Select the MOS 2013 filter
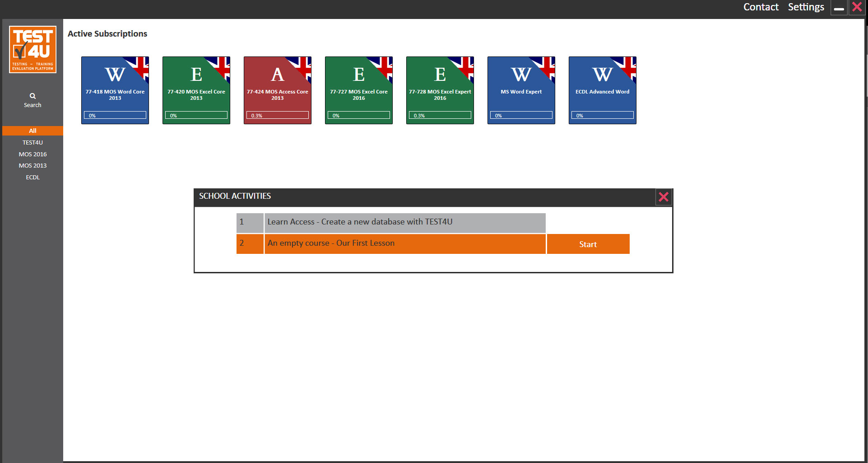The height and width of the screenshot is (463, 868). (32, 165)
